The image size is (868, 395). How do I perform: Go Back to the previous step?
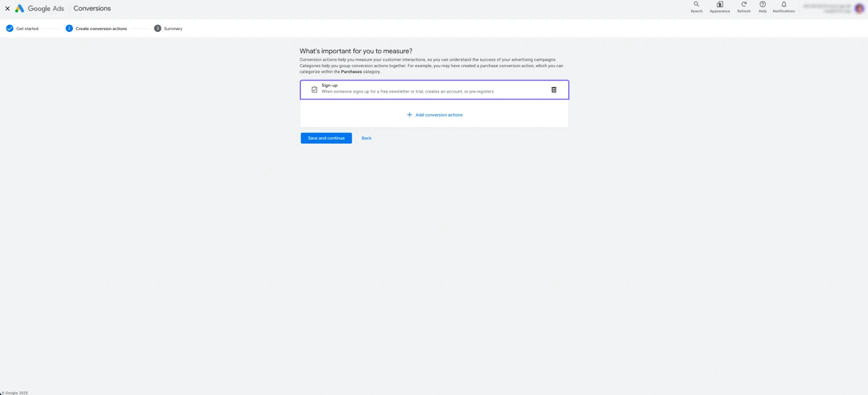[x=366, y=138]
